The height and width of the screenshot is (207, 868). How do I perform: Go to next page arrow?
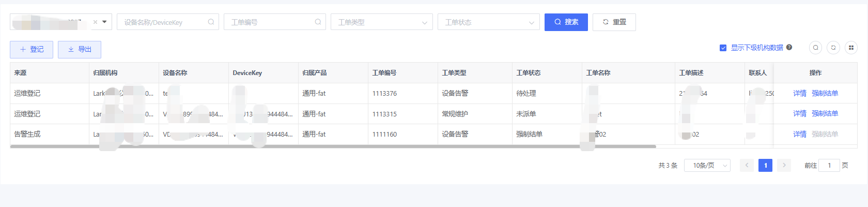pos(784,166)
